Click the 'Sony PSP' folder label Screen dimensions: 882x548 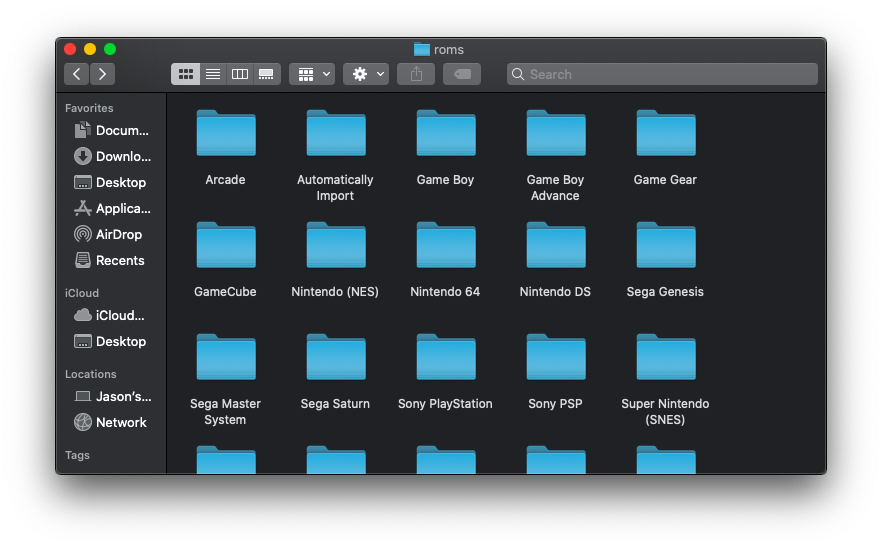coord(555,404)
